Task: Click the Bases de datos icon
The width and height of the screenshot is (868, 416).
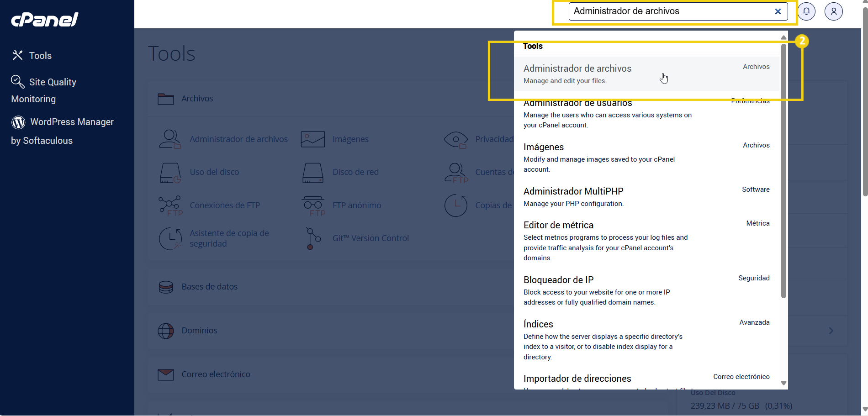Action: (165, 287)
